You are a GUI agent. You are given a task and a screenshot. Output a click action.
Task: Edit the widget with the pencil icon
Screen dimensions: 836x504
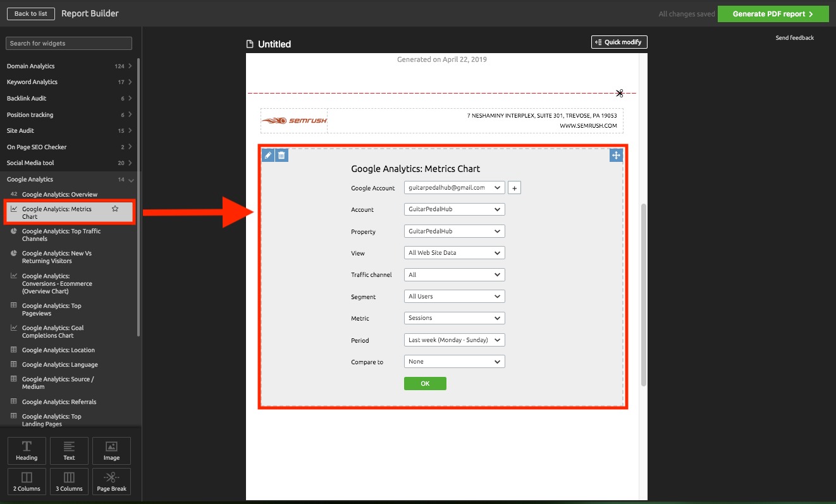coord(267,155)
